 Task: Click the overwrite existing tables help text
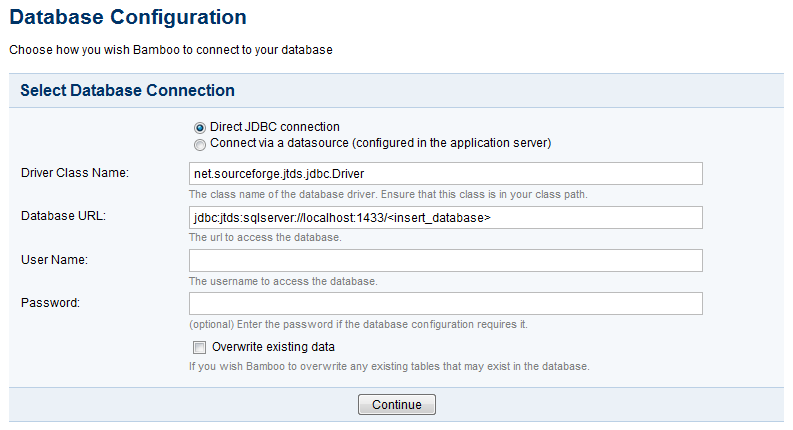click(x=389, y=367)
